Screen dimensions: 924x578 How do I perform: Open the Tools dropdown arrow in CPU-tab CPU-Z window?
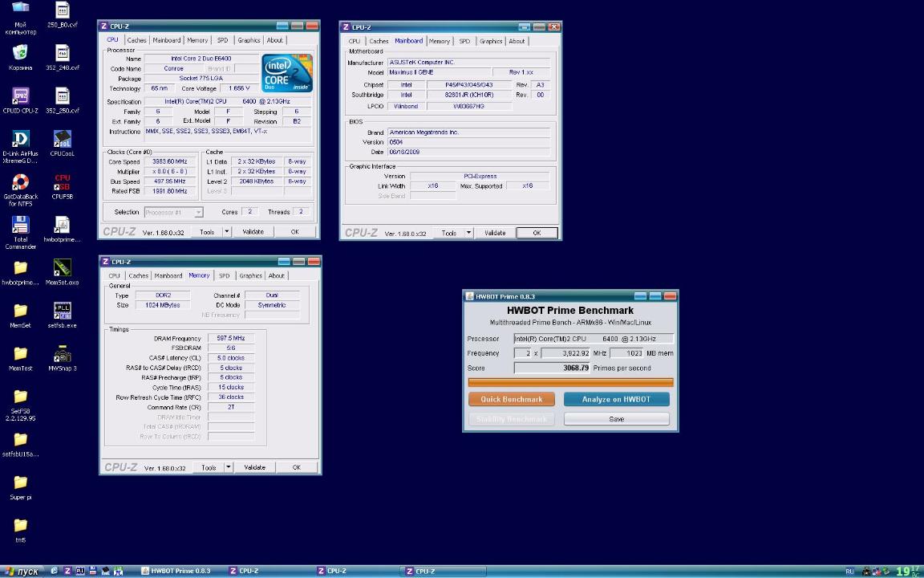226,232
